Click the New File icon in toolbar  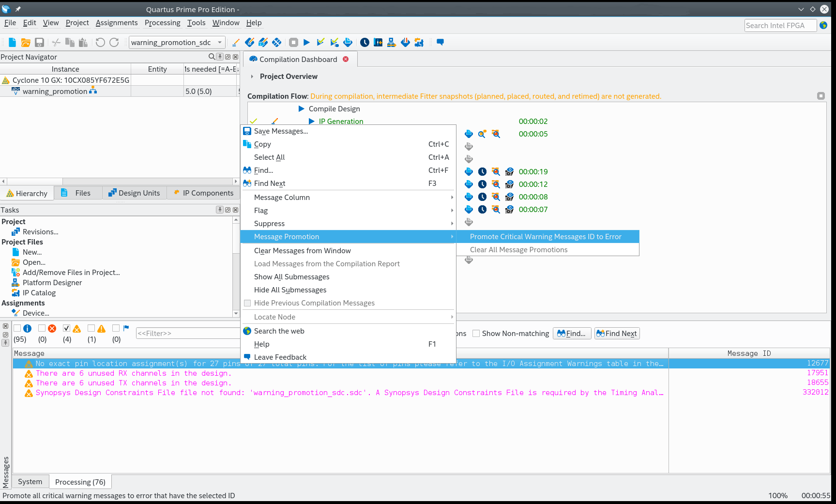point(12,43)
